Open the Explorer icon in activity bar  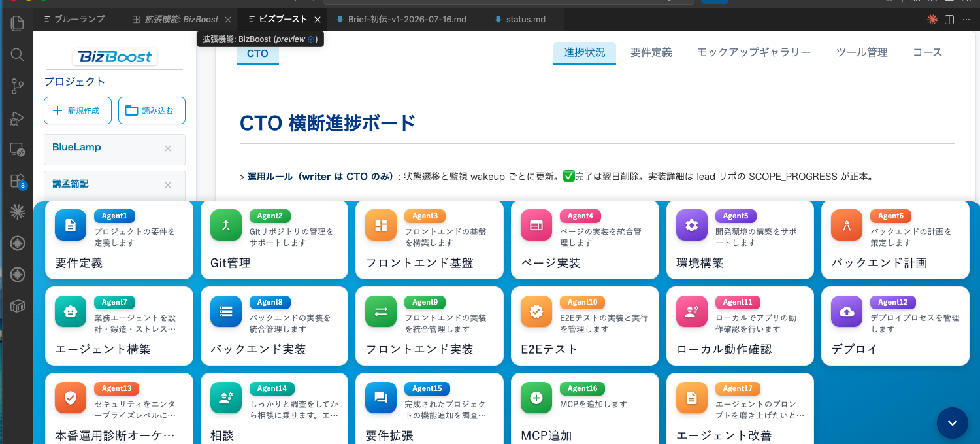tap(18, 24)
